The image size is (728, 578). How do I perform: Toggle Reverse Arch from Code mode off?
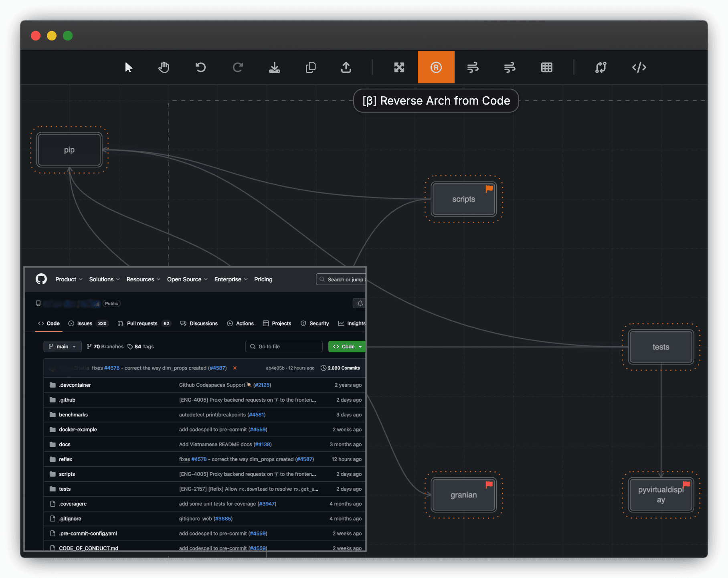click(436, 67)
